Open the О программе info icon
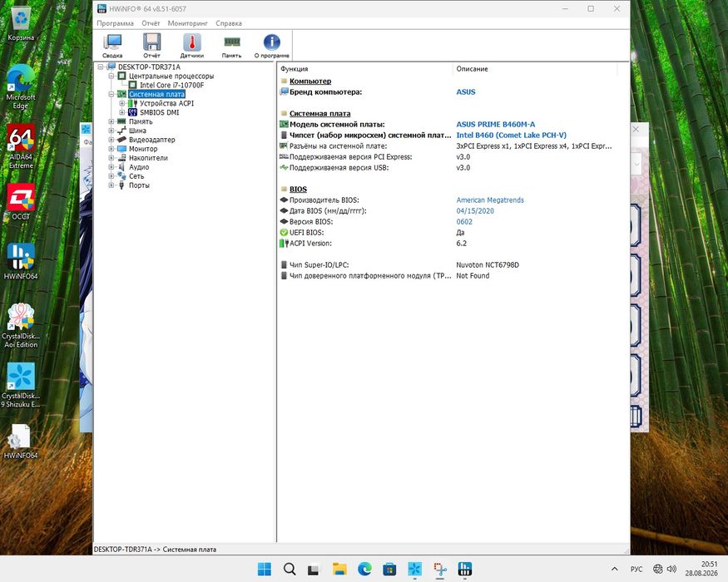The width and height of the screenshot is (728, 582). [x=271, y=46]
